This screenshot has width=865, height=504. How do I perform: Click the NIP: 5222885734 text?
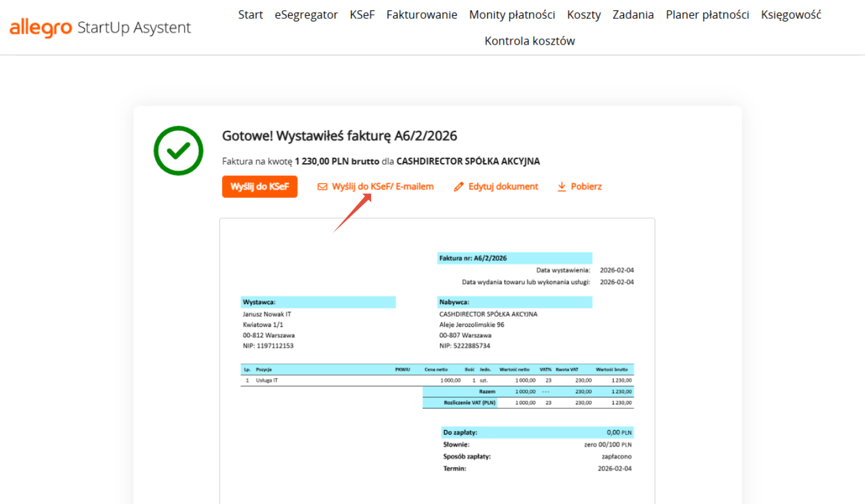tap(465, 346)
